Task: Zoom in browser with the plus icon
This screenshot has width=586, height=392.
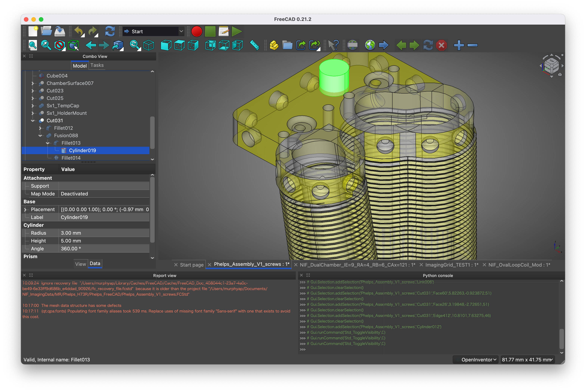Action: click(x=459, y=45)
